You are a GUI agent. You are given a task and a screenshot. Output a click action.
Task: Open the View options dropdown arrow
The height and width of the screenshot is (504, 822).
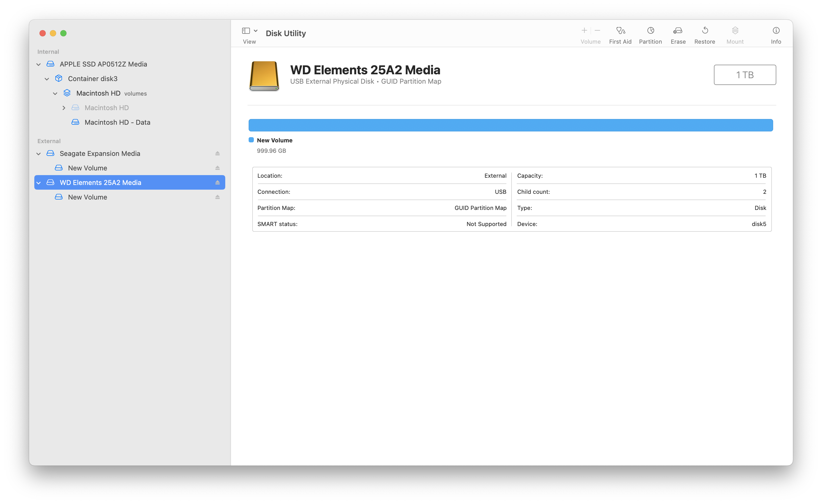[256, 31]
